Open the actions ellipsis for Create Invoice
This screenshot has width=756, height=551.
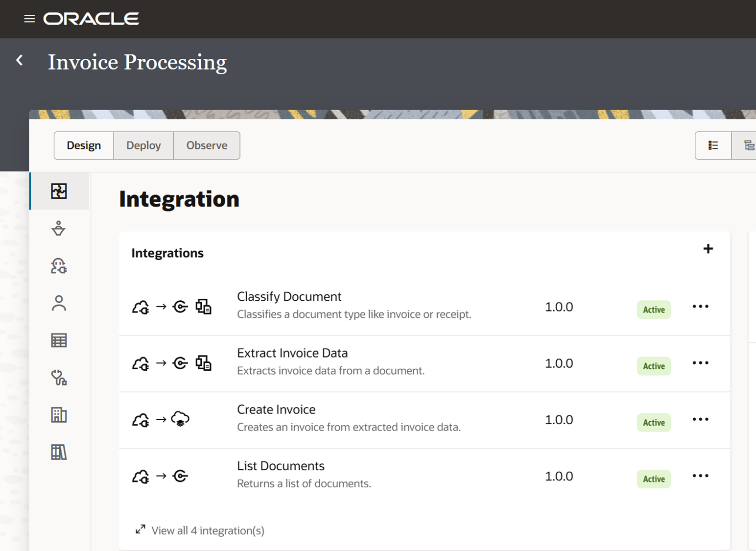coord(700,419)
